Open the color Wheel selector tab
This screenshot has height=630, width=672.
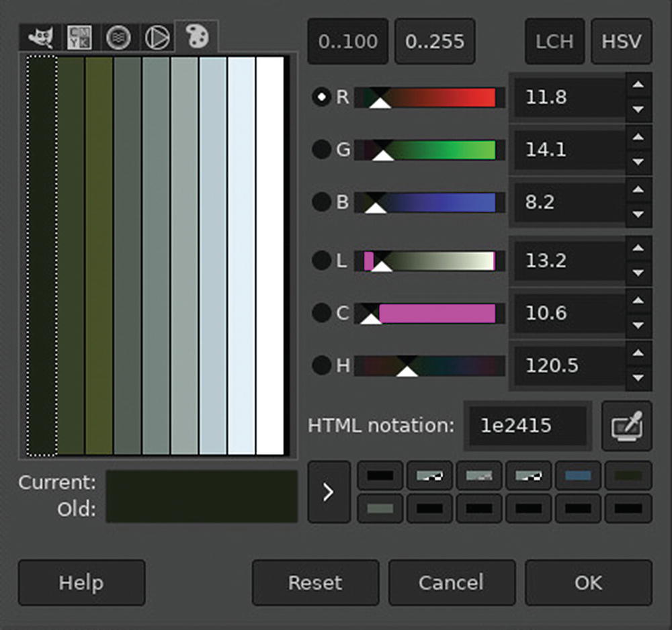pyautogui.click(x=157, y=38)
